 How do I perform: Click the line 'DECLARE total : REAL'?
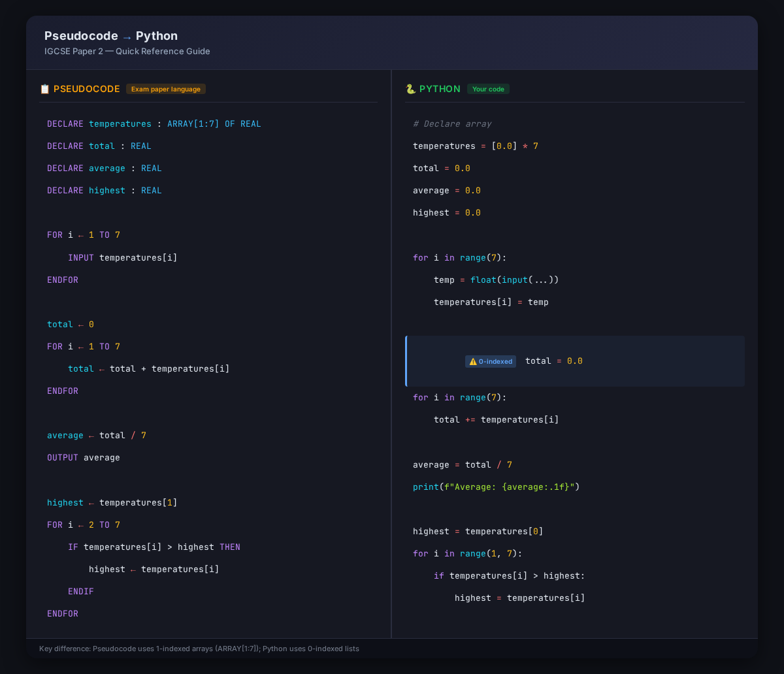99,146
